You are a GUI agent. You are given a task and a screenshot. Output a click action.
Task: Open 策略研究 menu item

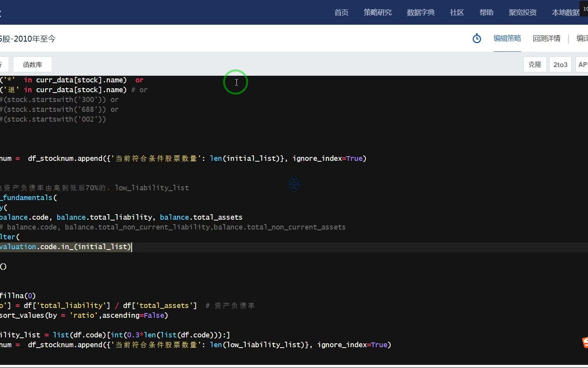[377, 13]
